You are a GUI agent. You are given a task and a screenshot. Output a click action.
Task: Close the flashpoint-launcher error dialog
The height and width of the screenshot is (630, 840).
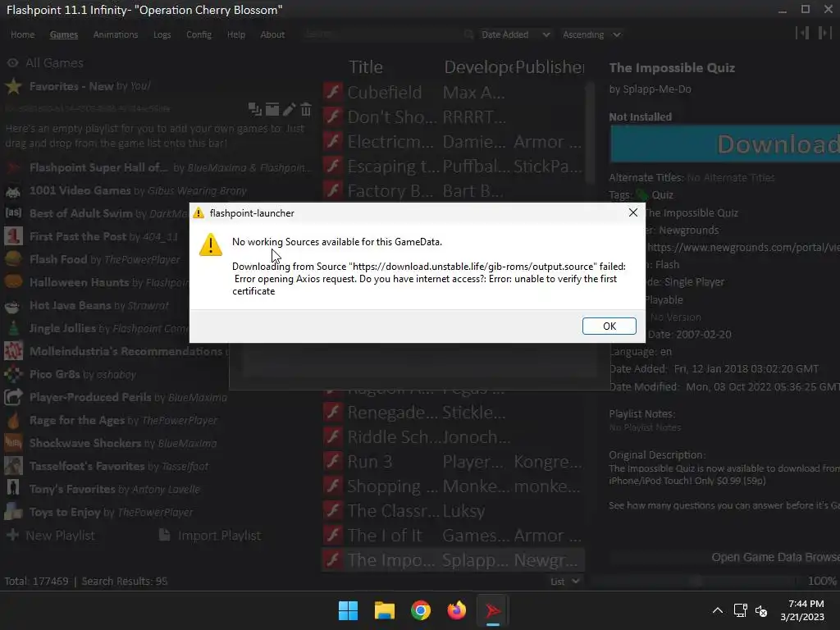pyautogui.click(x=632, y=212)
